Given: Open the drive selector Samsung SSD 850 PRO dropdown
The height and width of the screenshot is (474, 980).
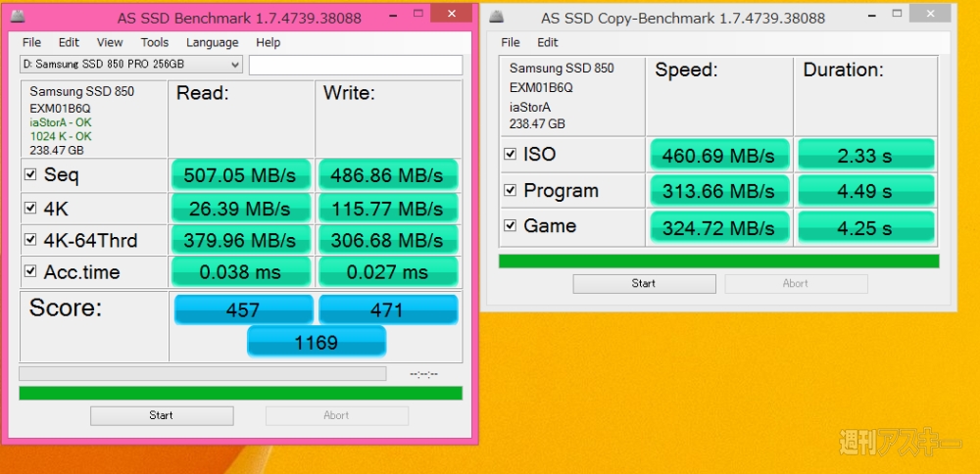Looking at the screenshot, I should coord(130,65).
